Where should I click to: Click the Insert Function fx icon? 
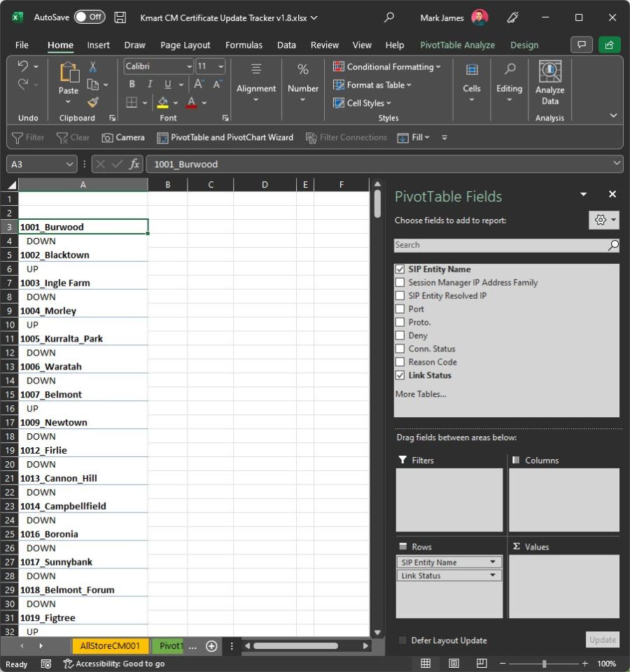click(134, 164)
